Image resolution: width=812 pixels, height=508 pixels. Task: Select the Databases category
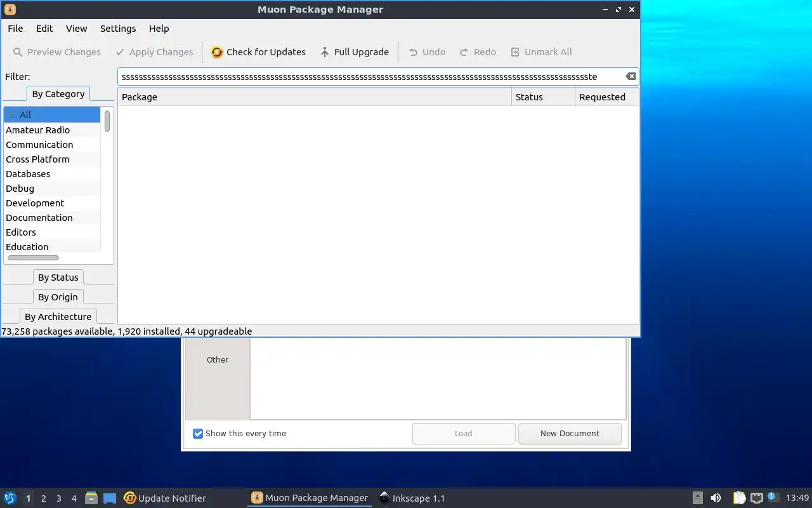click(x=52, y=174)
